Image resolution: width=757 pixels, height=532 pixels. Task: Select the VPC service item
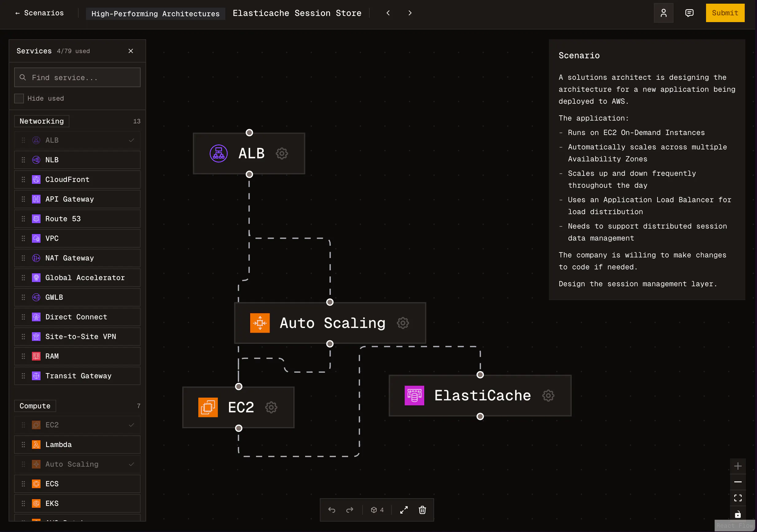[77, 238]
